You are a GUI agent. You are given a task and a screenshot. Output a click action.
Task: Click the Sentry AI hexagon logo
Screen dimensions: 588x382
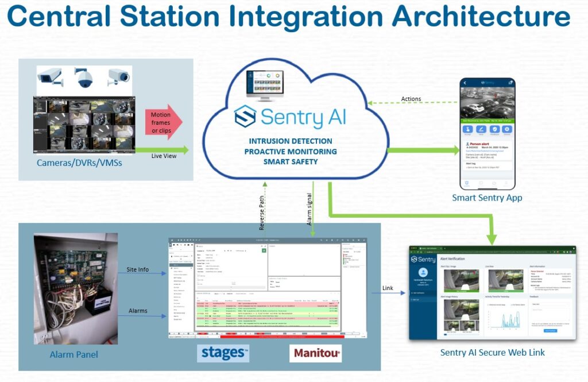click(x=245, y=117)
